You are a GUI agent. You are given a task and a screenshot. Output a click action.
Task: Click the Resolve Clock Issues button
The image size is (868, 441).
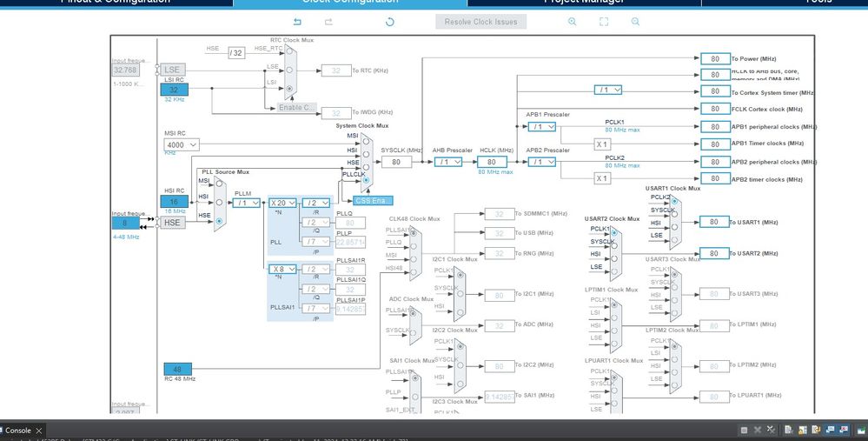[x=480, y=22]
